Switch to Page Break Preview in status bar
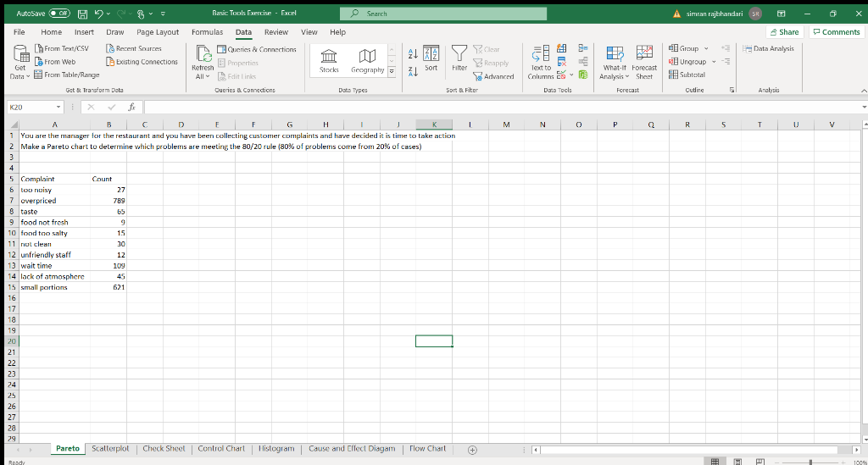This screenshot has width=868, height=465. [760, 462]
